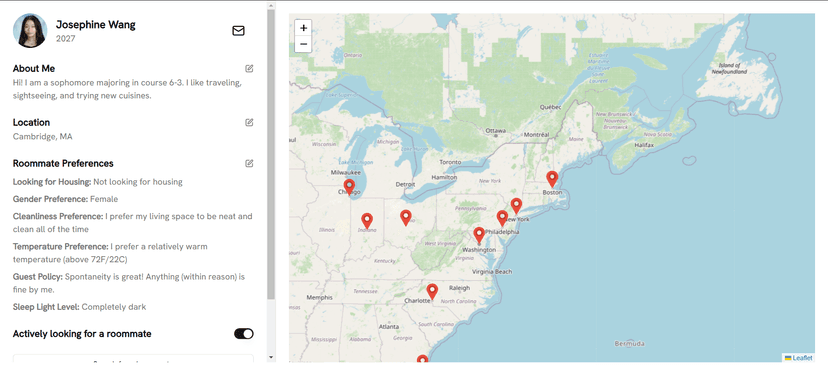The width and height of the screenshot is (828, 374).
Task: Select the Philadelphia map pin
Action: pos(502,218)
